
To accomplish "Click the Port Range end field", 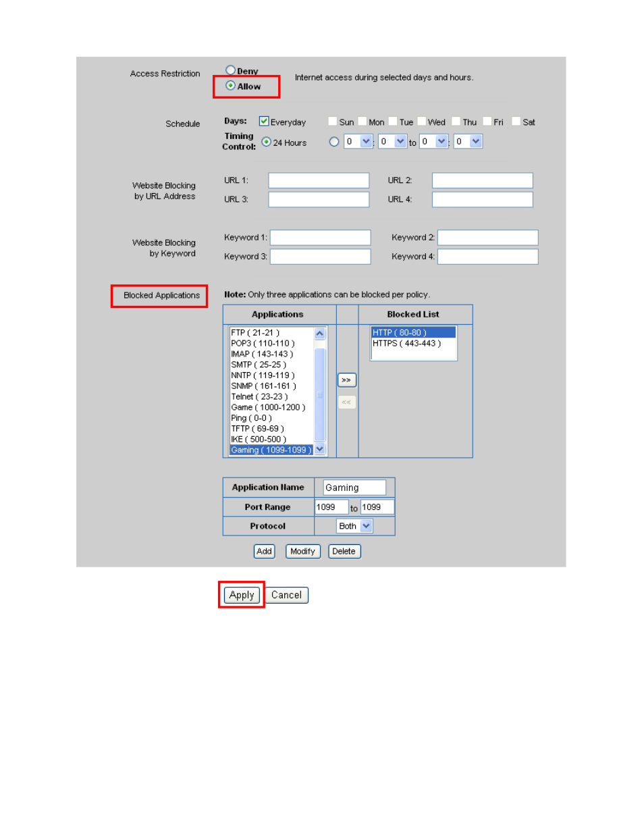I will (x=377, y=507).
